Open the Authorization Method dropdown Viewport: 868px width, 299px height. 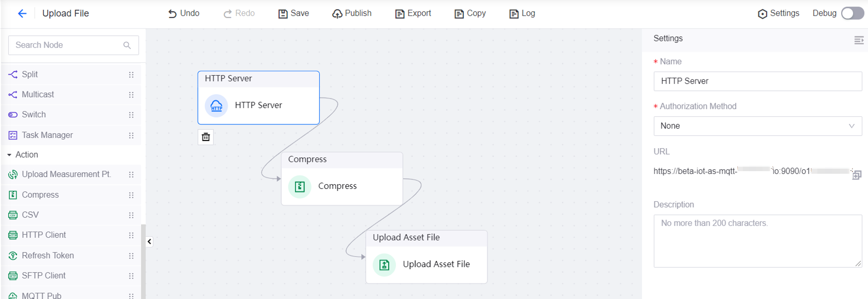click(x=757, y=126)
